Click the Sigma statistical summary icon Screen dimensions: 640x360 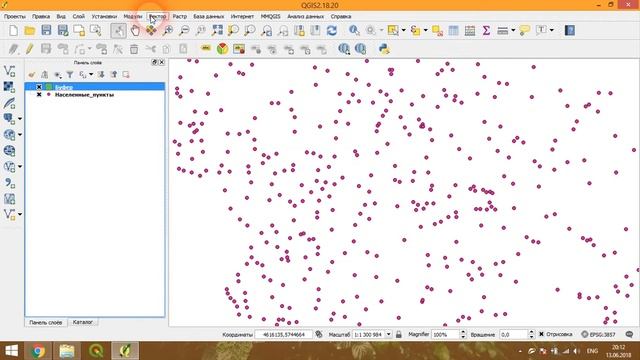(x=486, y=31)
